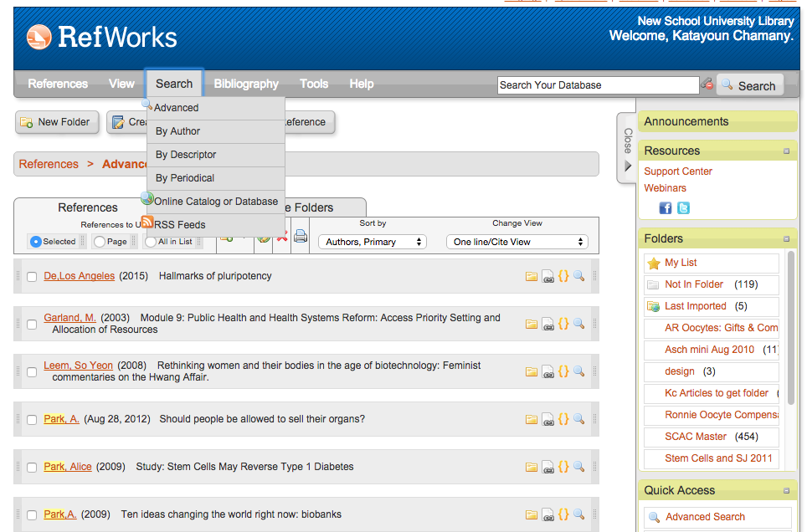Screen dimensions: 807x532
Task: View details of De,Los Angeles reference
Action: pos(579,276)
